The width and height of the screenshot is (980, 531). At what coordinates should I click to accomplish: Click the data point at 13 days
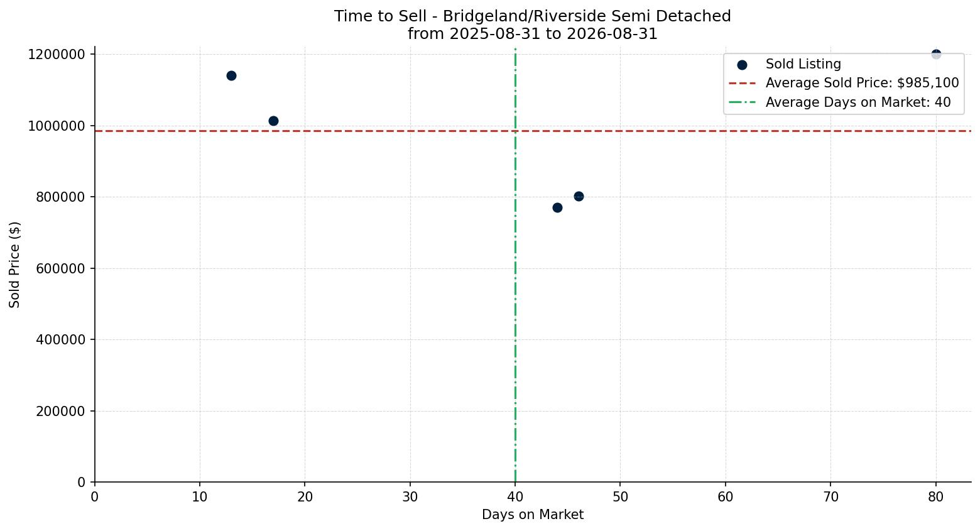pos(231,76)
